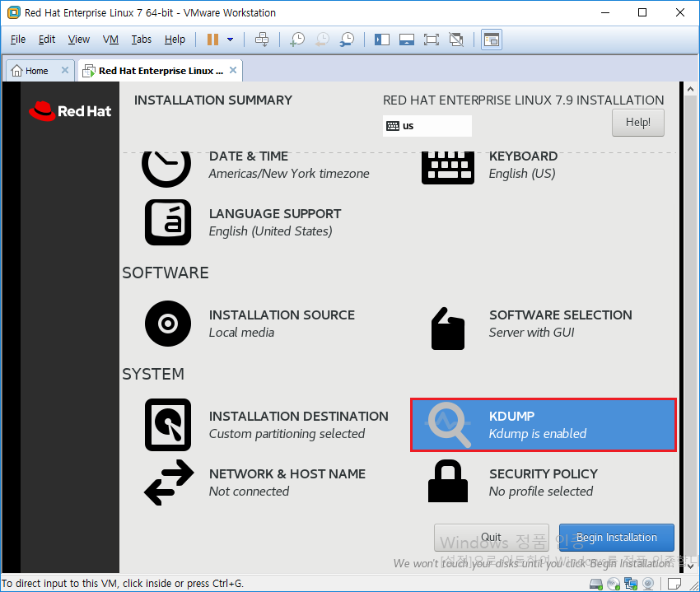The width and height of the screenshot is (700, 592).
Task: Toggle the library sidebar view
Action: coord(381,40)
